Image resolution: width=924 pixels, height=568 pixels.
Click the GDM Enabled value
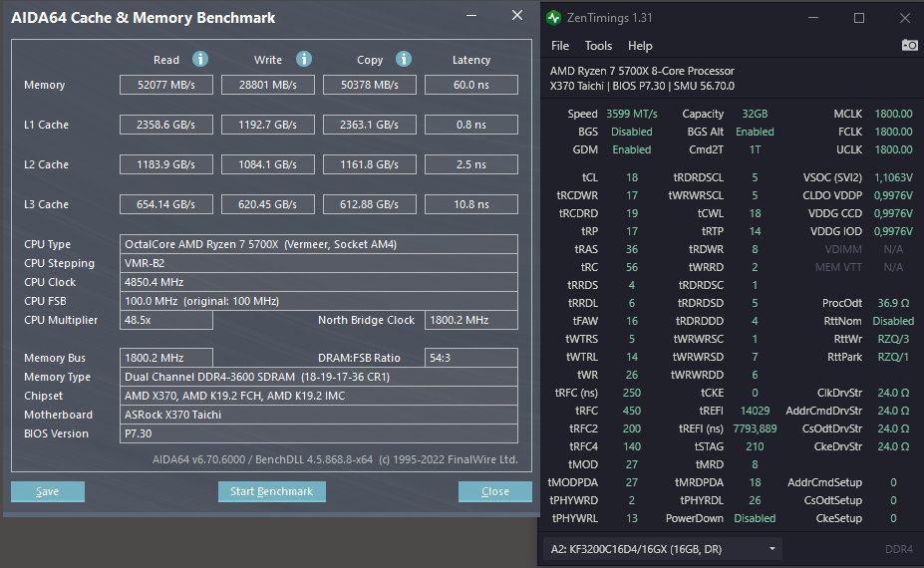[x=632, y=149]
